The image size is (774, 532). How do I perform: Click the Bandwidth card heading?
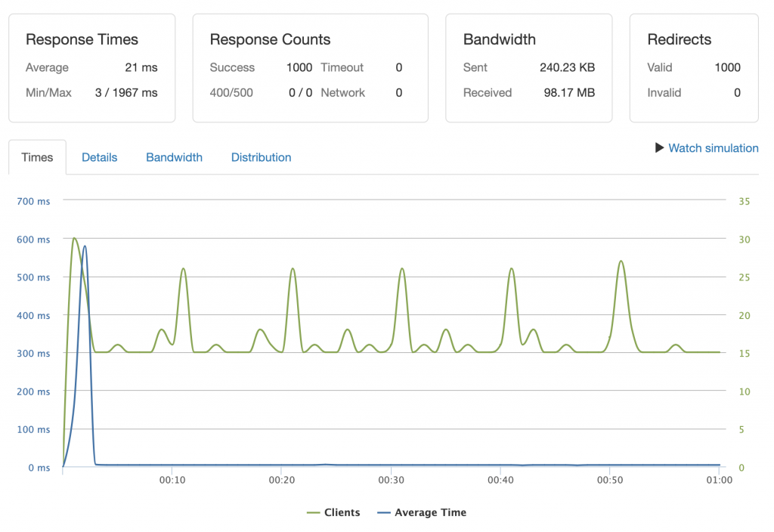pos(499,39)
